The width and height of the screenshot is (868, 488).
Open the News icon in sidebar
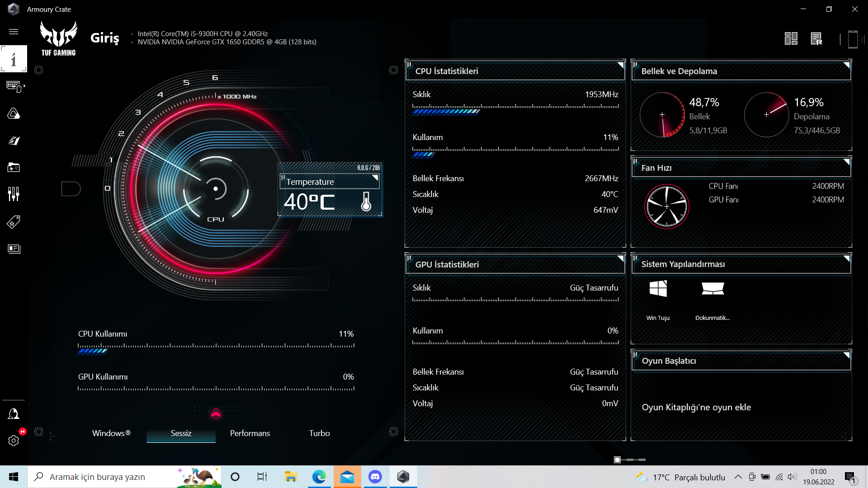tap(14, 249)
